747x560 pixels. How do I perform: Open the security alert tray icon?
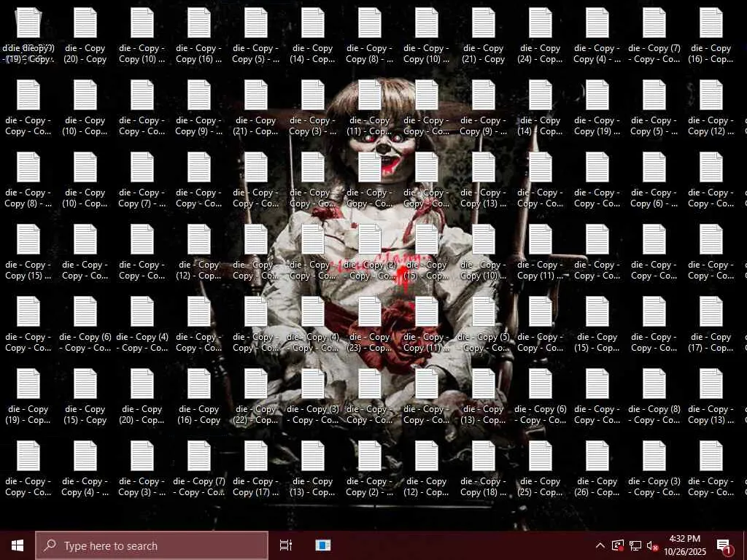618,545
